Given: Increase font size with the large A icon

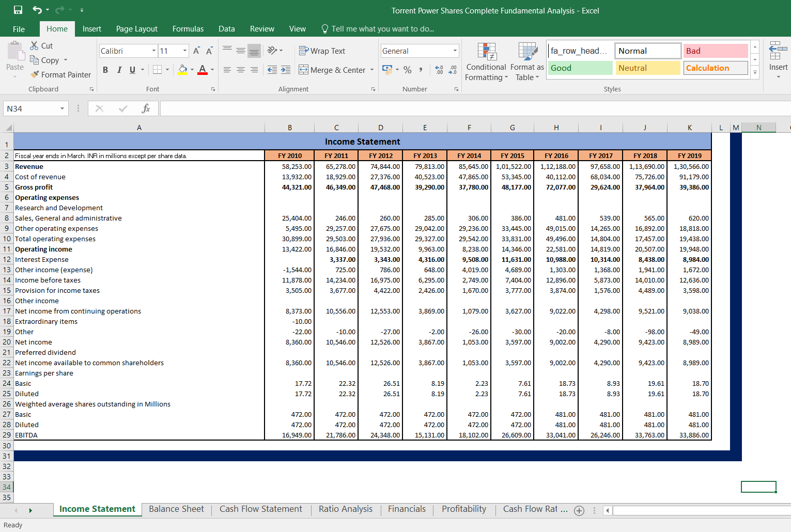Looking at the screenshot, I should [196, 51].
